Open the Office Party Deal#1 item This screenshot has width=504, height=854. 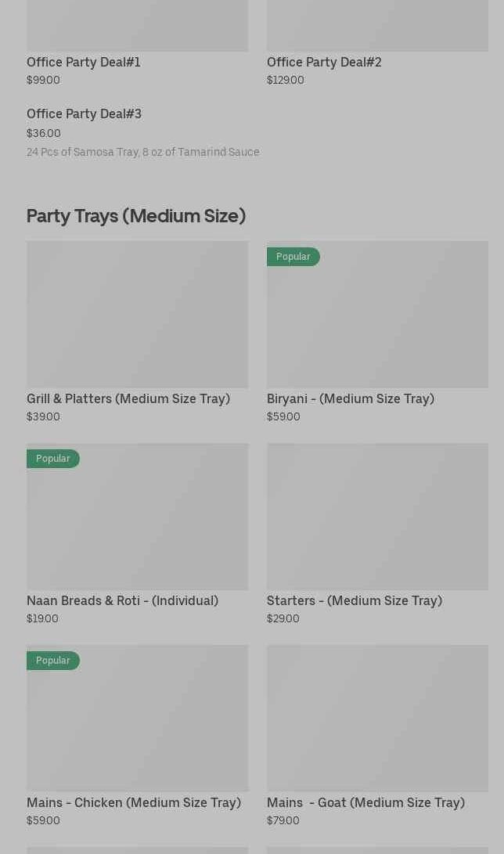point(83,62)
